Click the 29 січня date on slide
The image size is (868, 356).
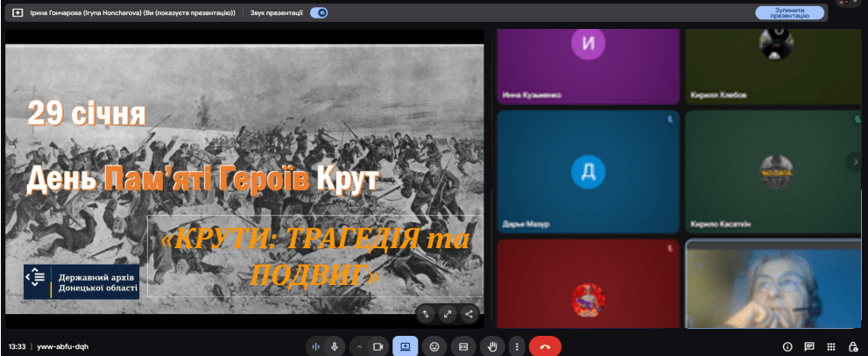pyautogui.click(x=87, y=113)
